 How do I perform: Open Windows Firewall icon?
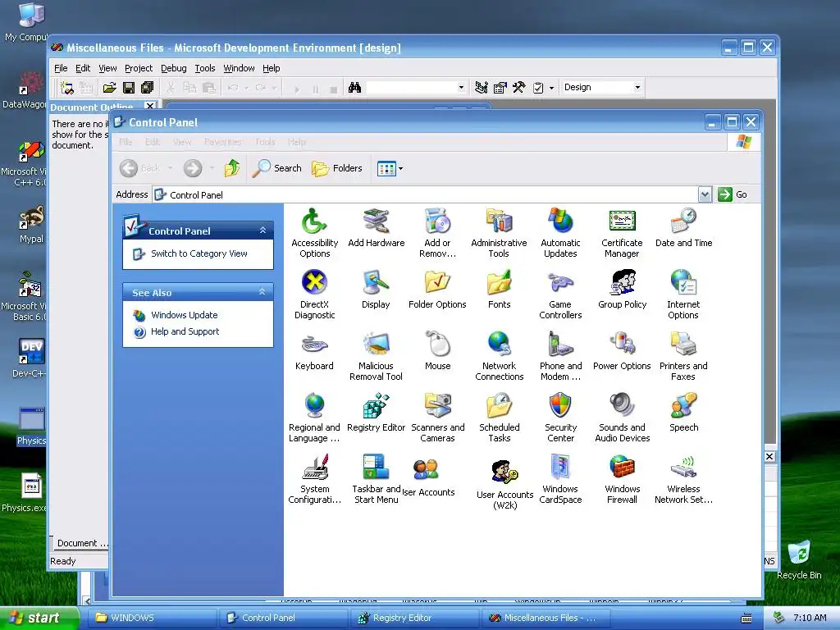pyautogui.click(x=622, y=480)
